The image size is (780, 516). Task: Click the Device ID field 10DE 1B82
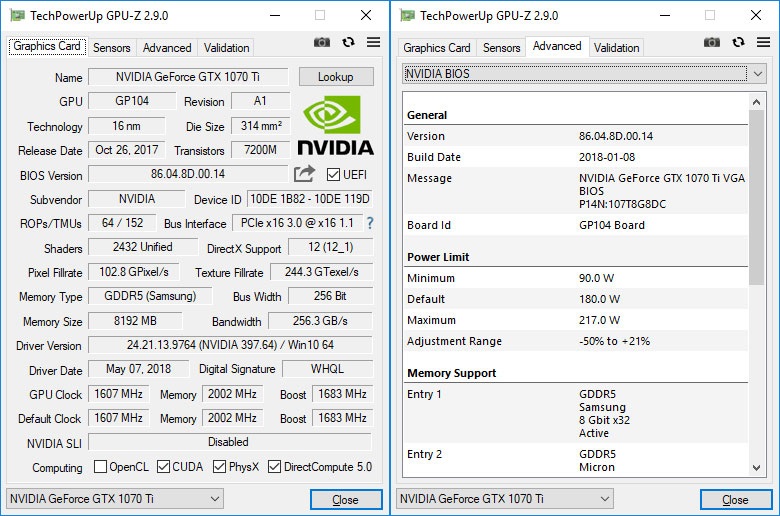coord(309,199)
